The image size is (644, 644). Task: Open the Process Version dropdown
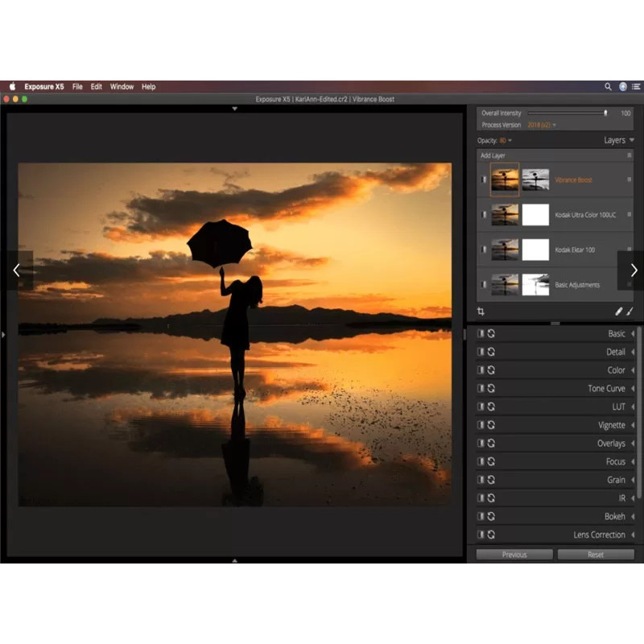[x=542, y=125]
